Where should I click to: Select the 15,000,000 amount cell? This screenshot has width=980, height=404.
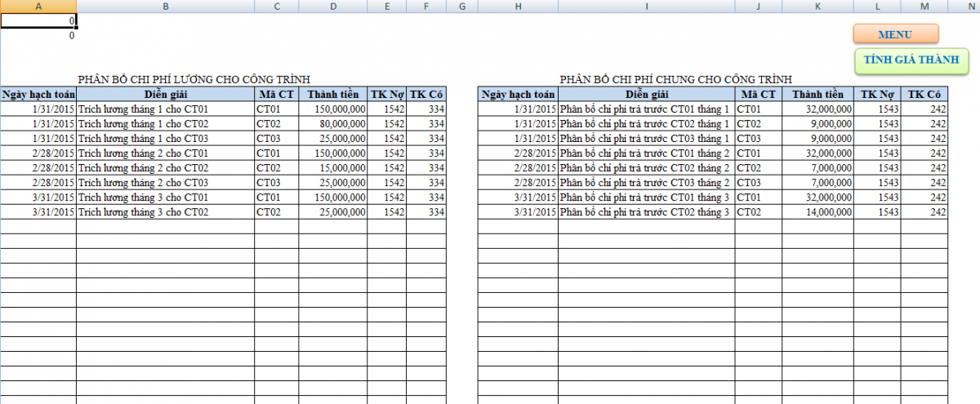tap(332, 168)
